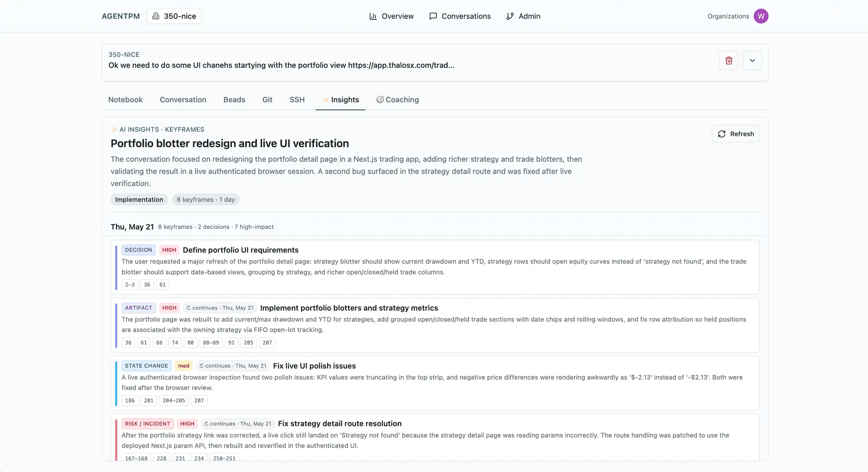This screenshot has width=868, height=472.
Task: Click message reference chip 74
Action: (175, 343)
